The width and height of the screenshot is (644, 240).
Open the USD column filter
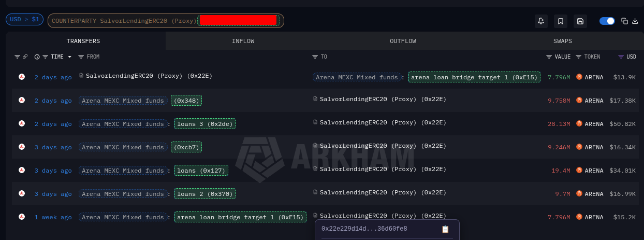pos(621,57)
